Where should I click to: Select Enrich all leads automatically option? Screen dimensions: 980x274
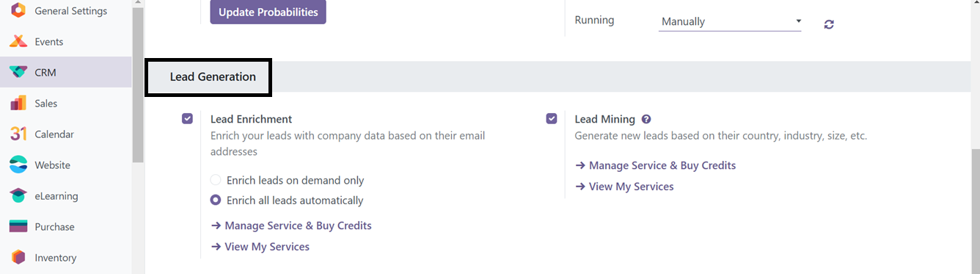point(216,200)
